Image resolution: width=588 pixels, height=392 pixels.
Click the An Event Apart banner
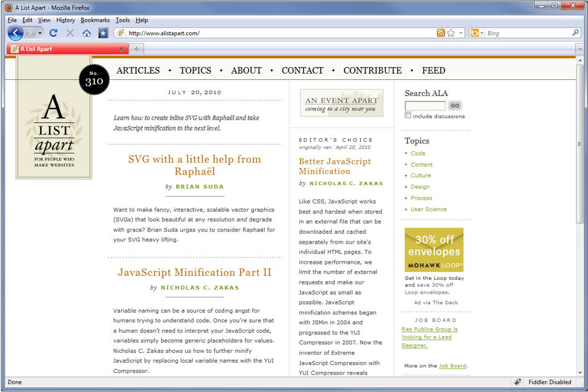pos(342,103)
